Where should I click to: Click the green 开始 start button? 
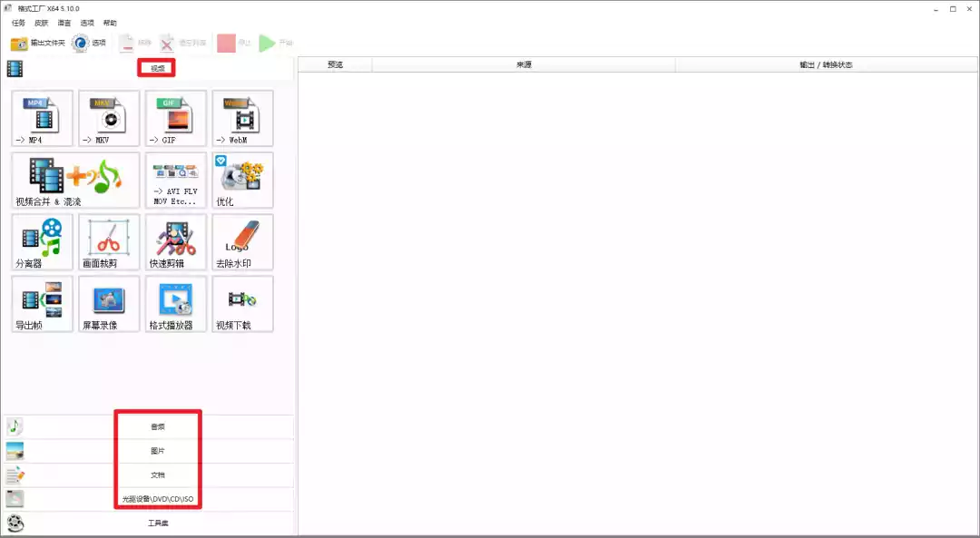coord(276,44)
